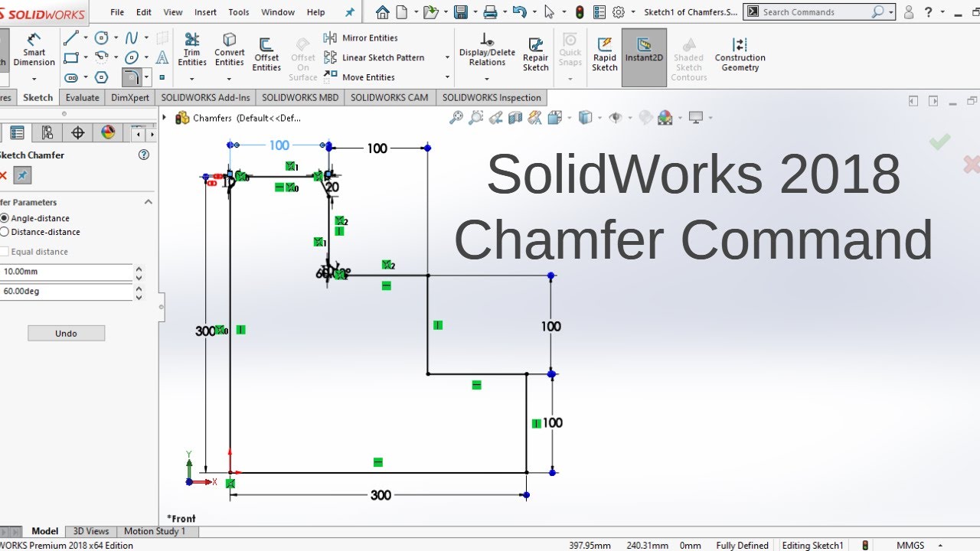Click the Sketch Chamfer tool icon
This screenshot has width=980, height=551.
click(132, 77)
